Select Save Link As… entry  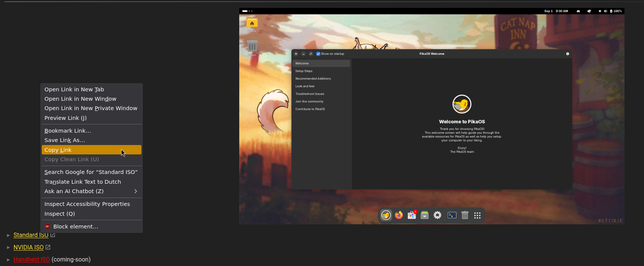(x=91, y=140)
